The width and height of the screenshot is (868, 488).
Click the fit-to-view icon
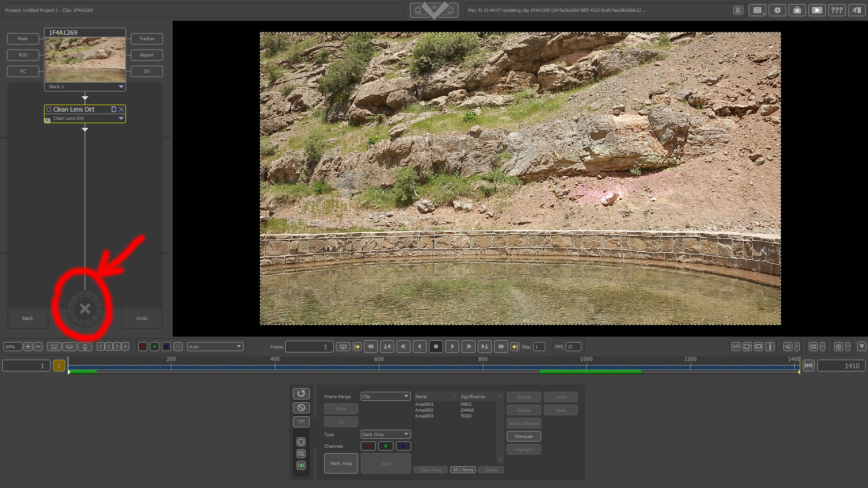coord(54,347)
